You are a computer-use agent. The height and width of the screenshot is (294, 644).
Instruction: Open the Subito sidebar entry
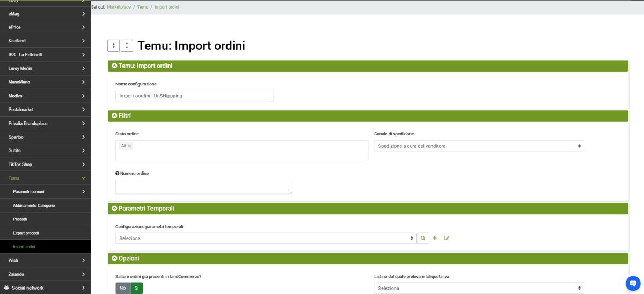pyautogui.click(x=45, y=150)
